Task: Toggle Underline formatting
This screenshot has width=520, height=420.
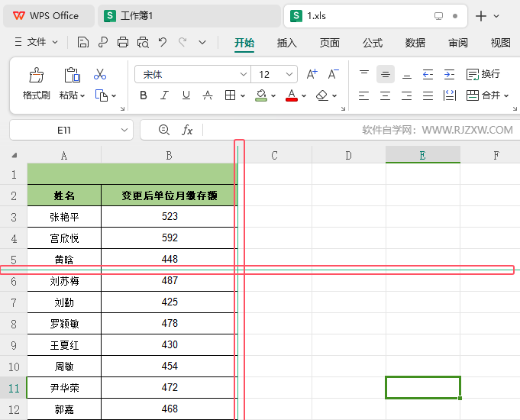Action: pos(186,95)
